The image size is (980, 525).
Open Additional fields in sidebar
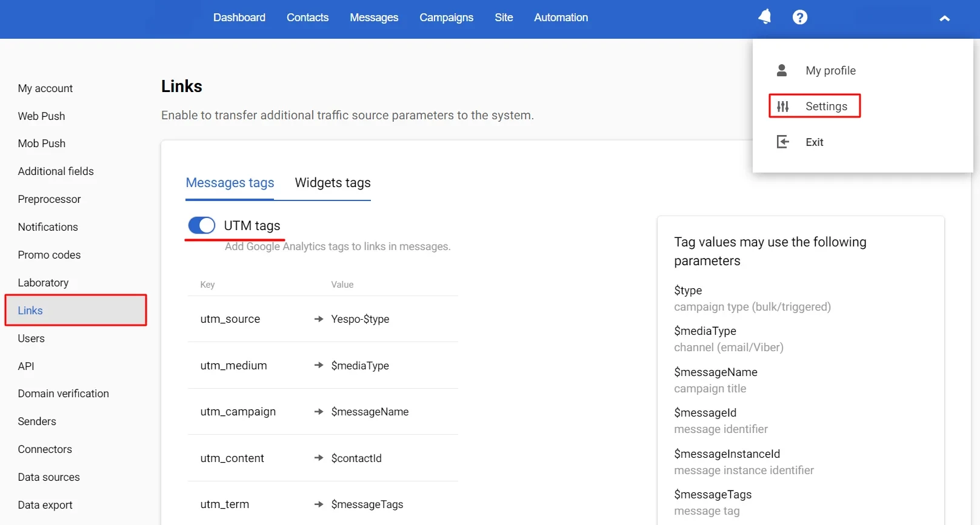click(x=56, y=171)
